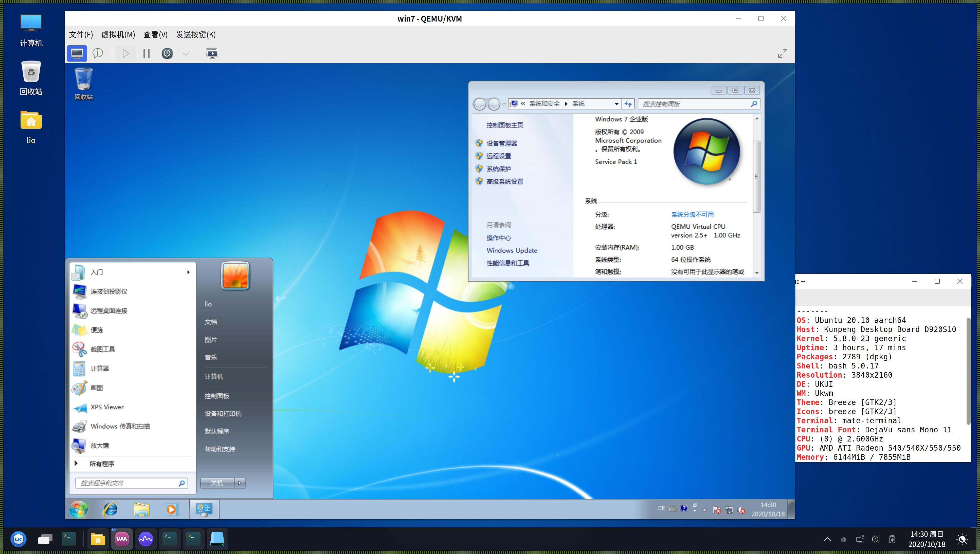Screen dimensions: 980x554
Task: Click the Win7 CH input language indicator
Action: tap(661, 508)
